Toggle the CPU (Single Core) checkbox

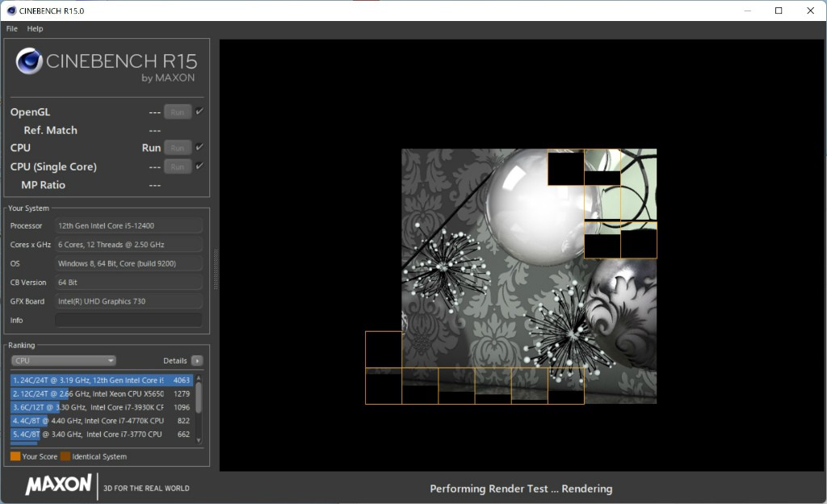199,166
